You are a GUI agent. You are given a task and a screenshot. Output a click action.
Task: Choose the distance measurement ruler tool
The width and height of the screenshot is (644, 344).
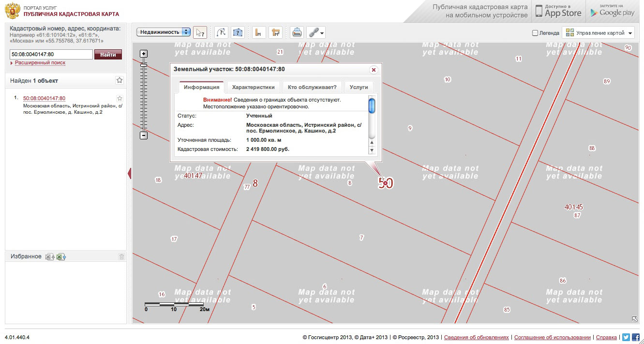(259, 32)
